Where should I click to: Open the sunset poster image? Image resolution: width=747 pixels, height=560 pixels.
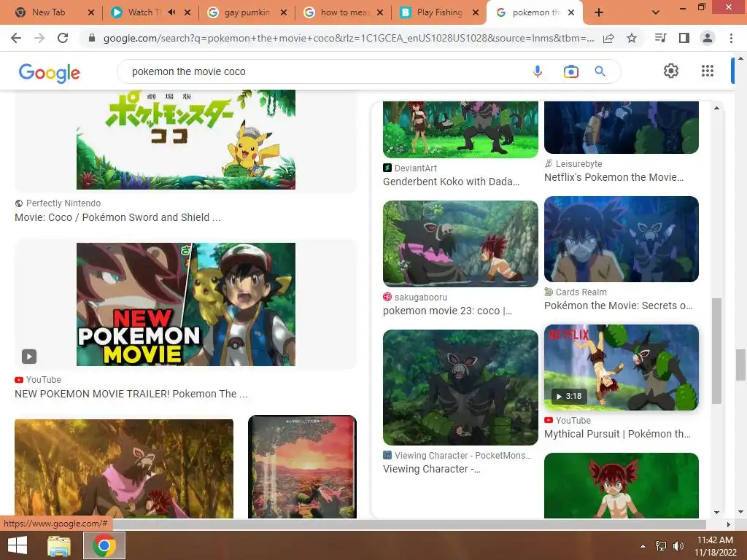tap(303, 467)
